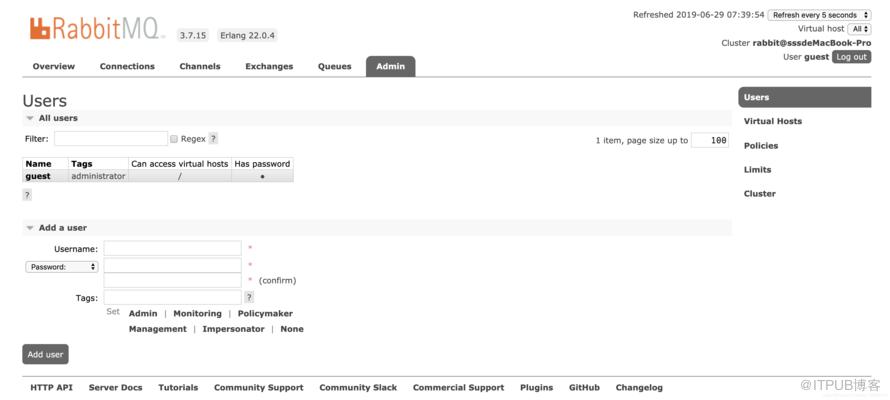
Task: Focus the password confirm field
Action: pyautogui.click(x=173, y=280)
